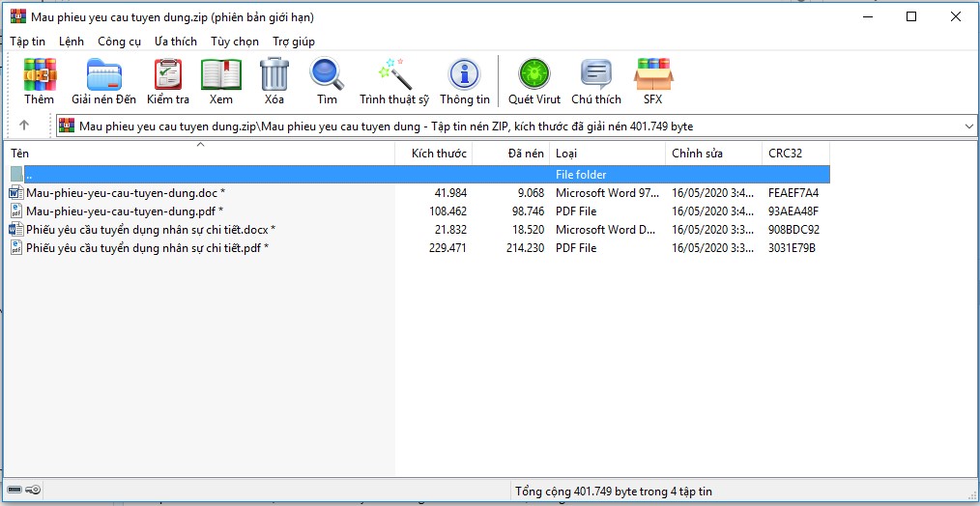This screenshot has width=980, height=506.
Task: Open the Tùy chọn menu
Action: 235,42
